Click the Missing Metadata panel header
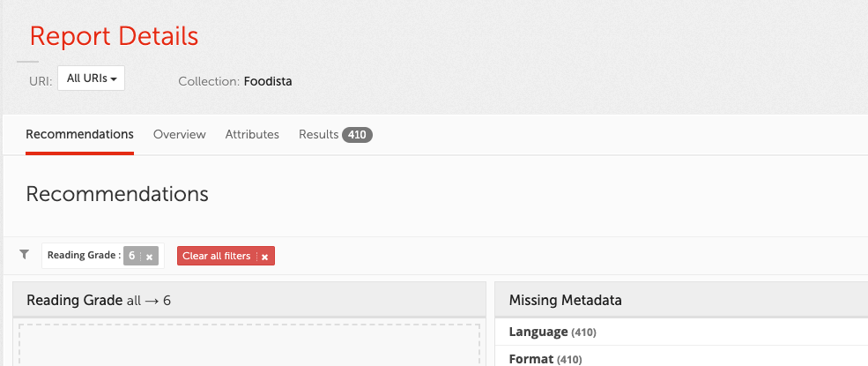Image resolution: width=868 pixels, height=366 pixels. [x=565, y=301]
